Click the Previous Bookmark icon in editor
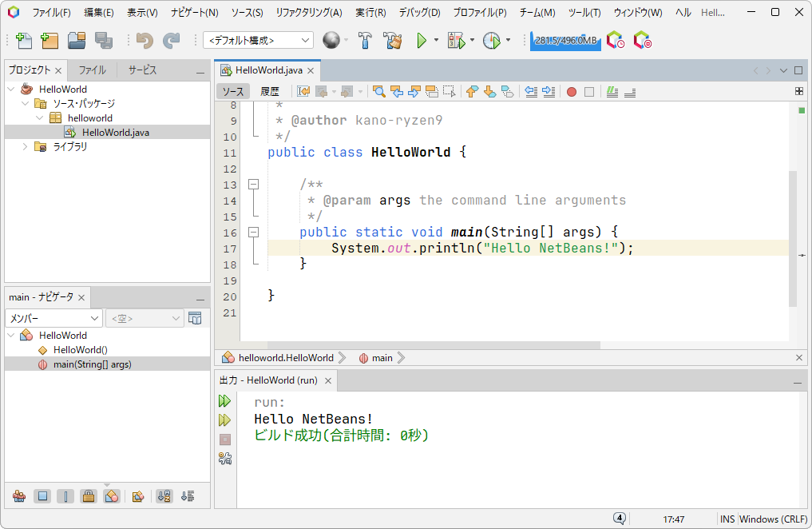Image resolution: width=812 pixels, height=529 pixels. (472, 92)
